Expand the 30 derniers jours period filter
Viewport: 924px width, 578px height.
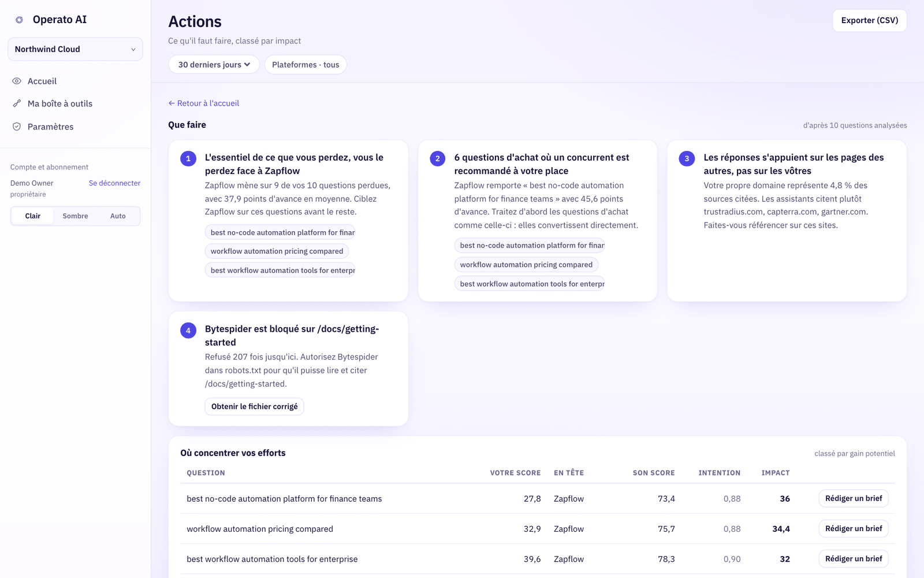(x=214, y=65)
